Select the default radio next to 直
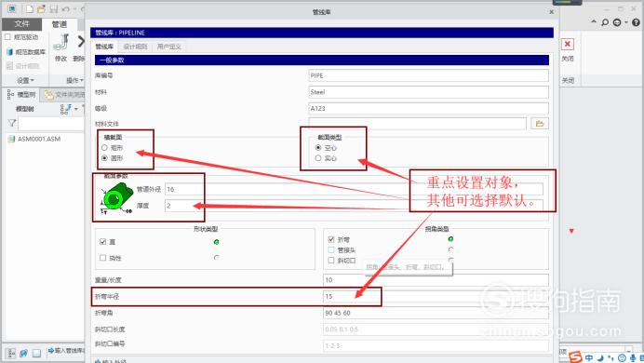The image size is (644, 363). point(217,242)
